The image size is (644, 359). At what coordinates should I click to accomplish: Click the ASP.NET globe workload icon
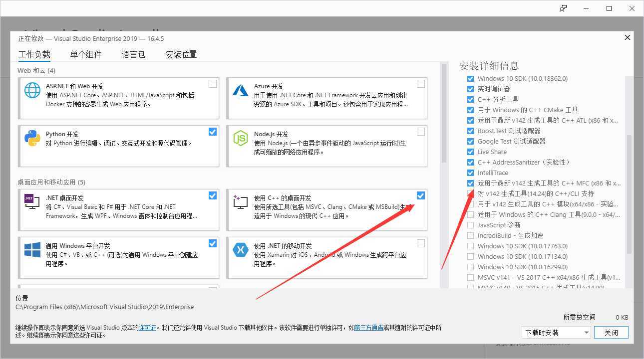click(32, 90)
